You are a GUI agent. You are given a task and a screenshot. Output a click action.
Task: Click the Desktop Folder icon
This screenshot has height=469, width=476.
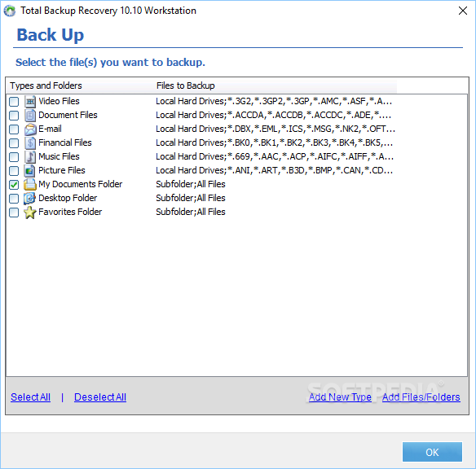pos(29,199)
